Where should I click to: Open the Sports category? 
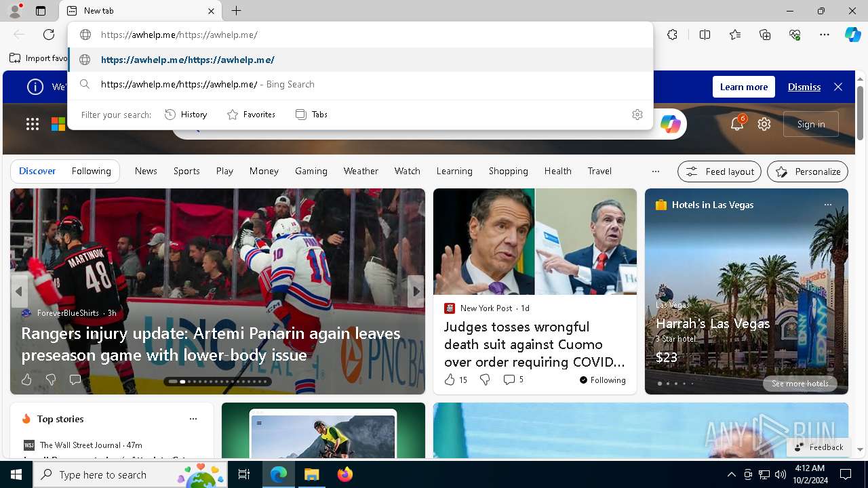point(186,171)
